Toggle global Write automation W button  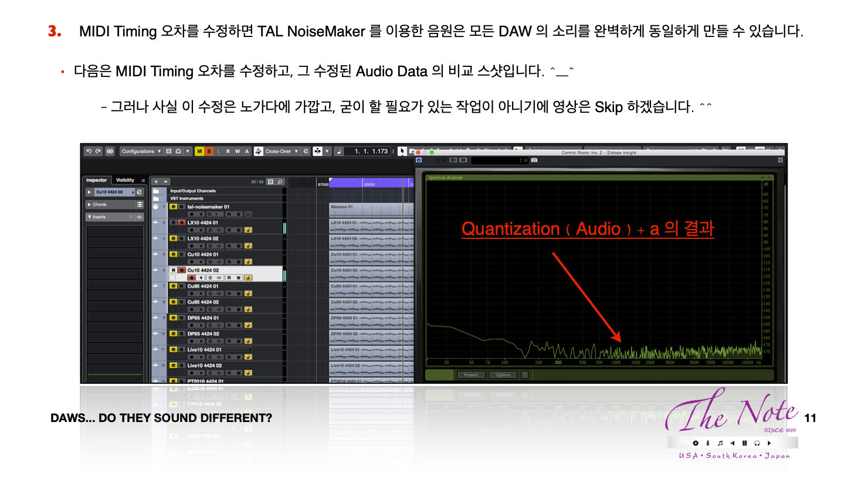tap(238, 151)
